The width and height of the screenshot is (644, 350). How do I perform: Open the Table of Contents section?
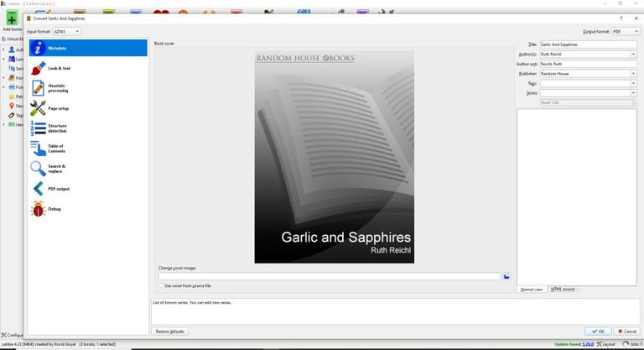pos(55,149)
